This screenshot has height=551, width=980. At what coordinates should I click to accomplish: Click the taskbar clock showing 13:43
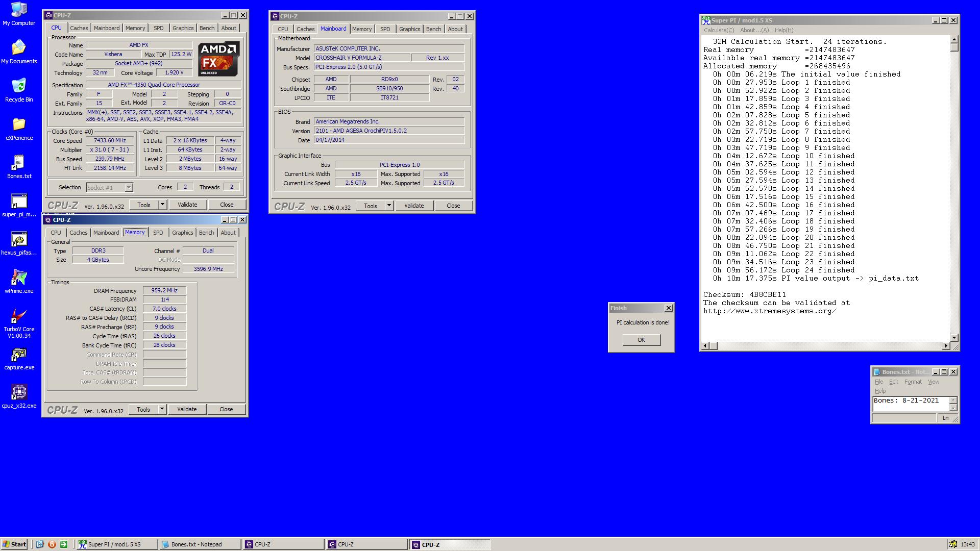pyautogui.click(x=967, y=544)
